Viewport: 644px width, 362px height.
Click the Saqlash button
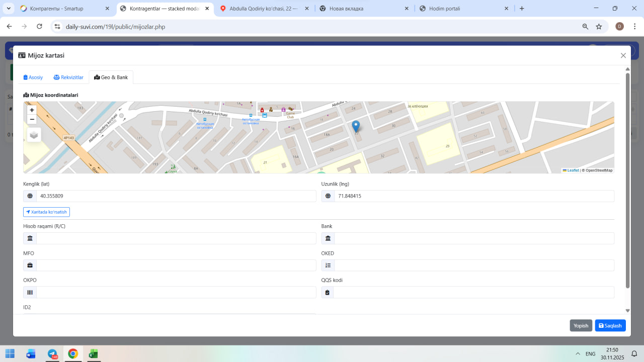tap(610, 326)
